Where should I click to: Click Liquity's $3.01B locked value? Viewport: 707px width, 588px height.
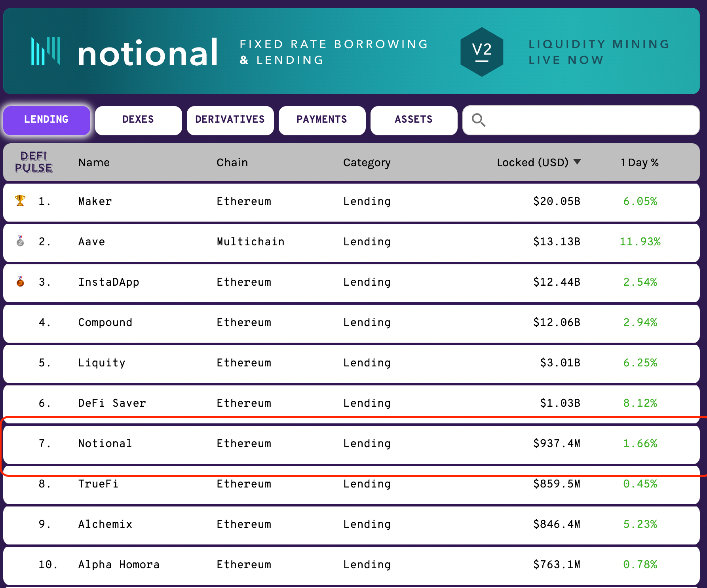click(560, 363)
